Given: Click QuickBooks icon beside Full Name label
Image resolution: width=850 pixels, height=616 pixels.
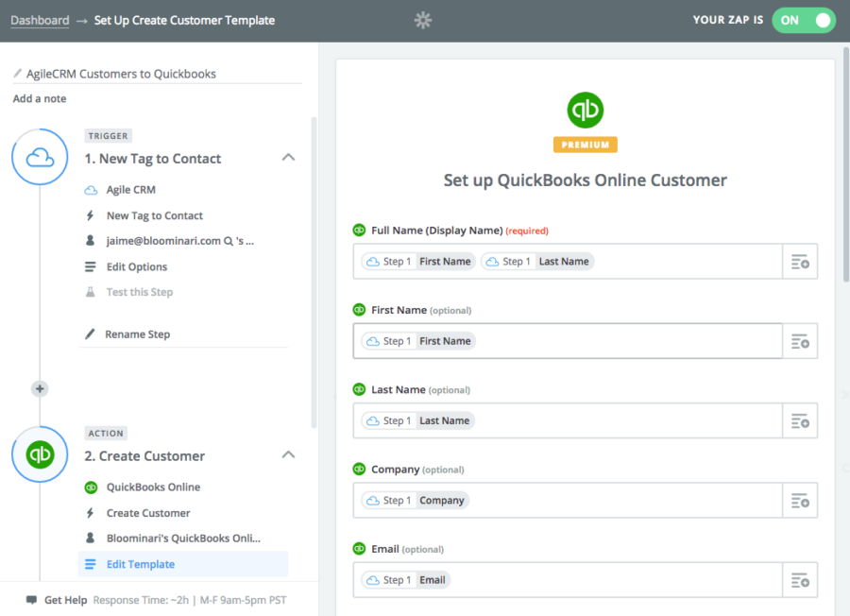Looking at the screenshot, I should [359, 231].
